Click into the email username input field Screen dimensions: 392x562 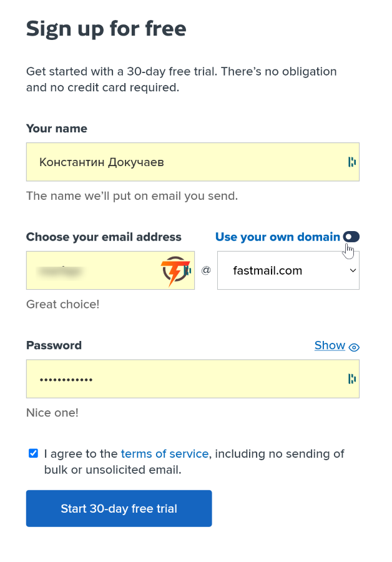coord(110,270)
